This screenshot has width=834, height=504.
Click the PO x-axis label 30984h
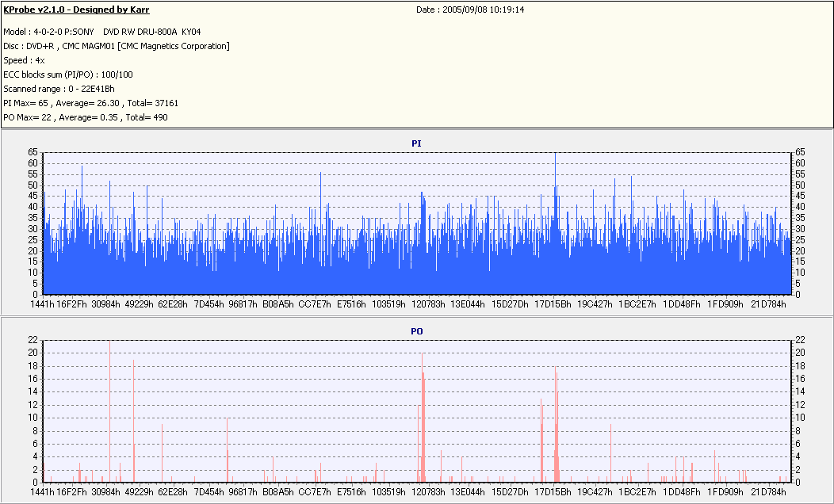click(x=105, y=492)
